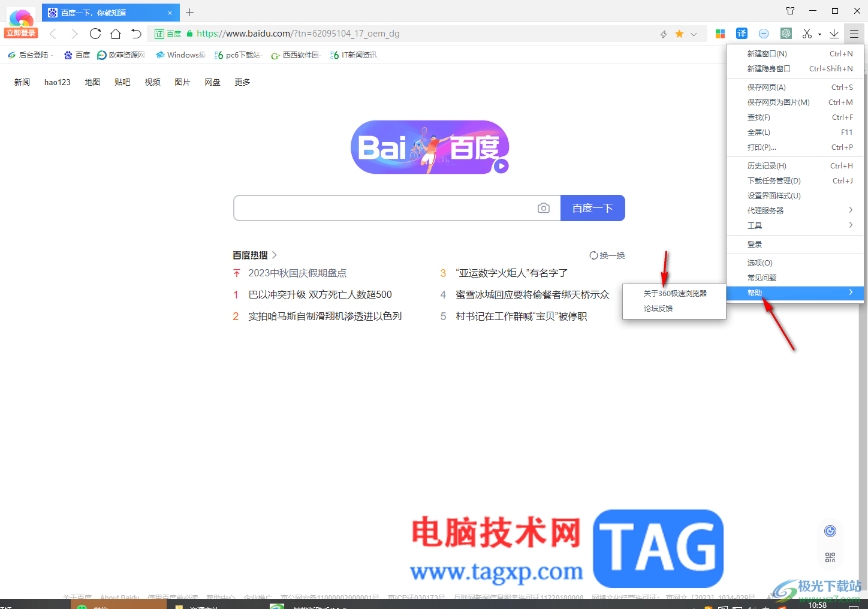Open hot search 2023中秋国庆假期盘点
The image size is (868, 609).
pyautogui.click(x=297, y=273)
